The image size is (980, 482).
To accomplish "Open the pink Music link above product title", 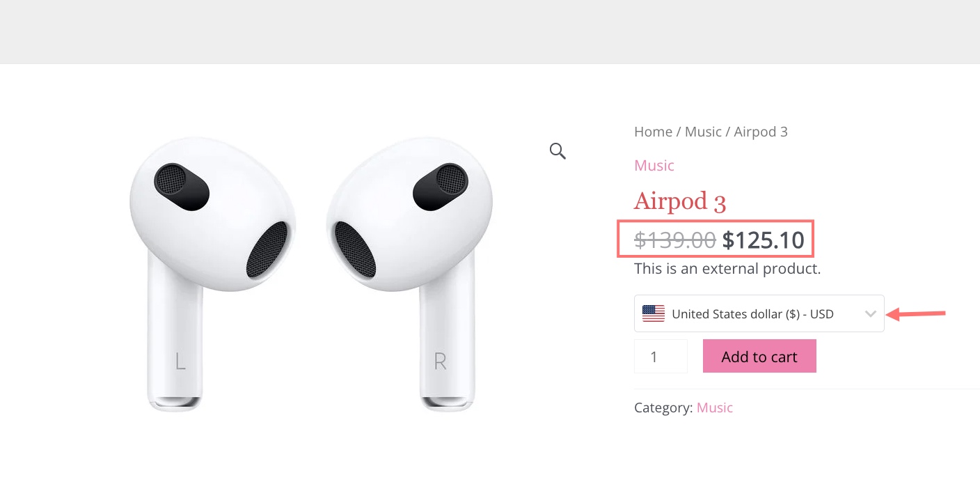I will tap(654, 165).
